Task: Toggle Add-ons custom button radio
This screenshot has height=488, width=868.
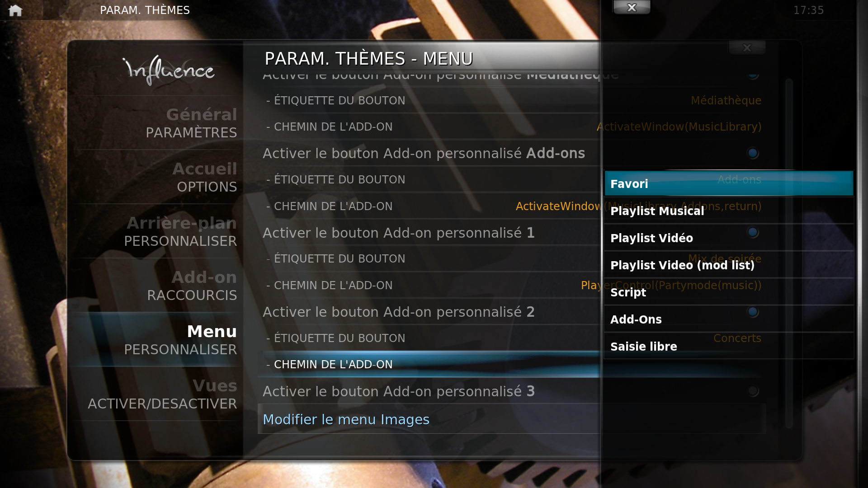Action: pos(753,153)
